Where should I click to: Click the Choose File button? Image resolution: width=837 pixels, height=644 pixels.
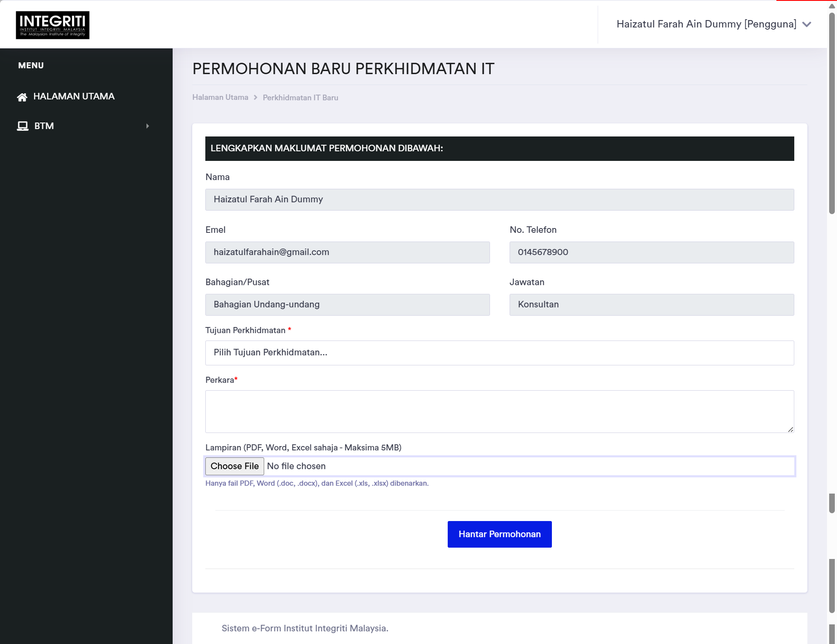235,466
